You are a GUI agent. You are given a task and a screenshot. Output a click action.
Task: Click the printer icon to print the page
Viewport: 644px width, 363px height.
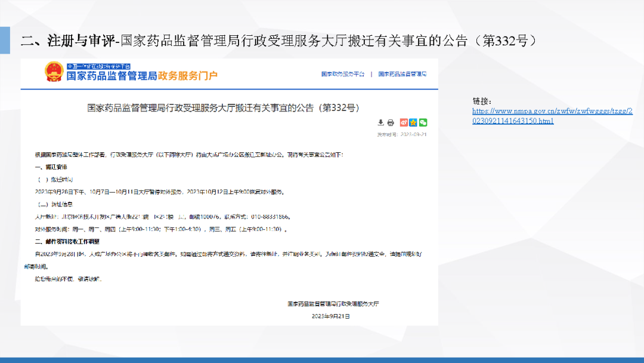[x=391, y=122]
